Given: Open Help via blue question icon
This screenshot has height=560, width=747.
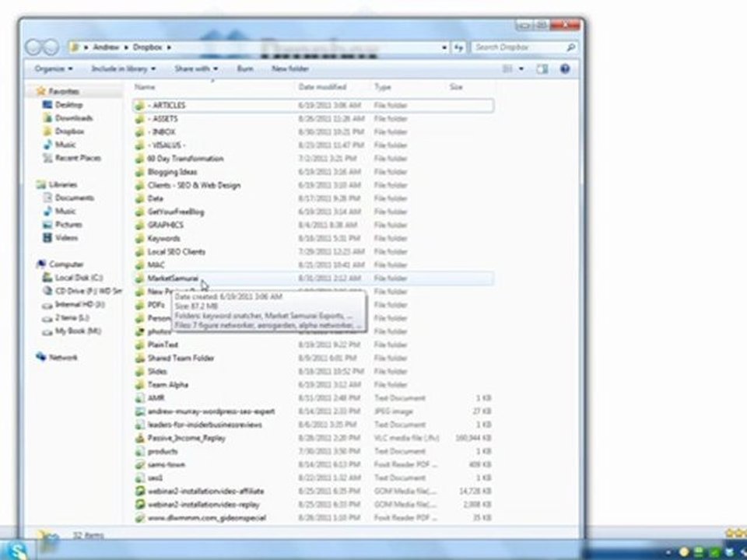Looking at the screenshot, I should (565, 69).
